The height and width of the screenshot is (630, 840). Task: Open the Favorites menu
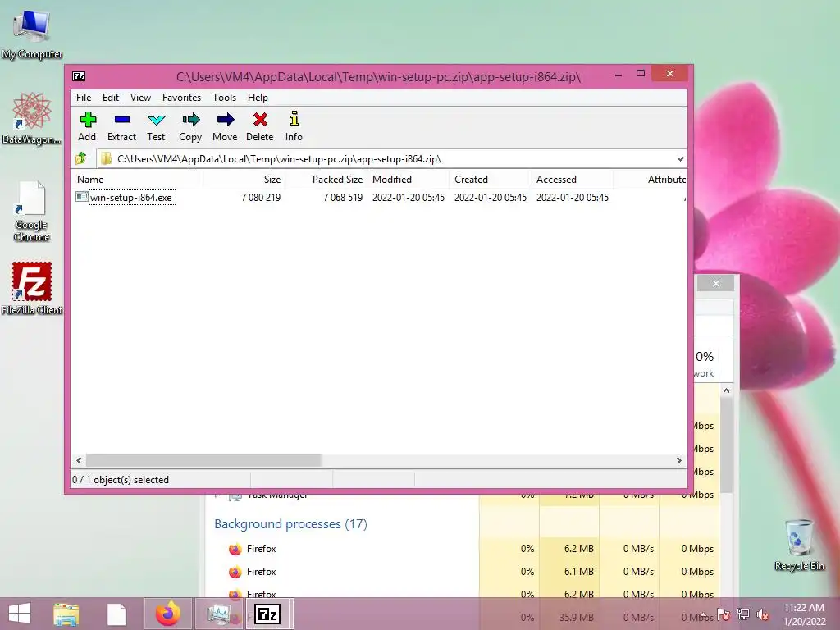tap(181, 98)
